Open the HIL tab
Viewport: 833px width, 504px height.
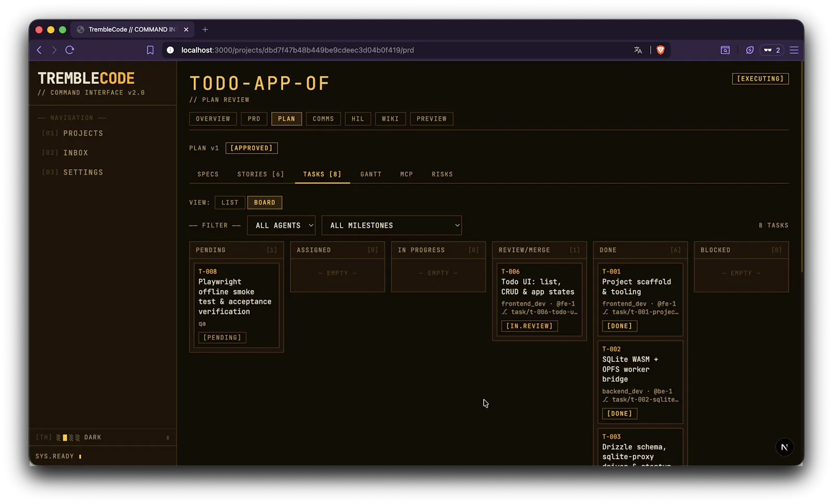pos(358,119)
